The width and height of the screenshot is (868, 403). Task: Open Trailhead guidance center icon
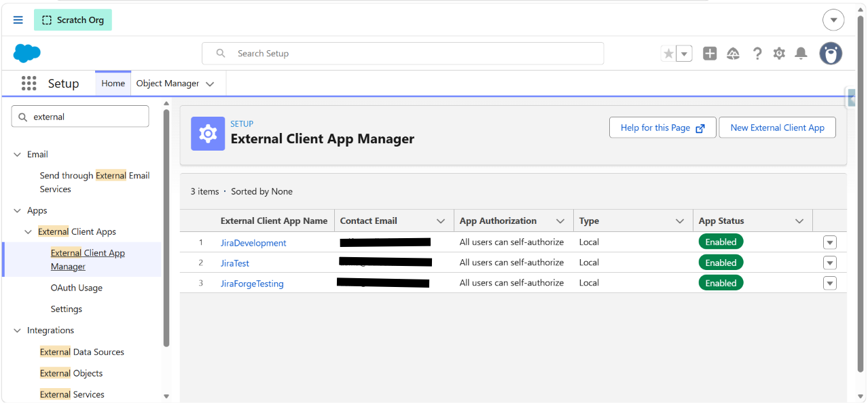[733, 54]
